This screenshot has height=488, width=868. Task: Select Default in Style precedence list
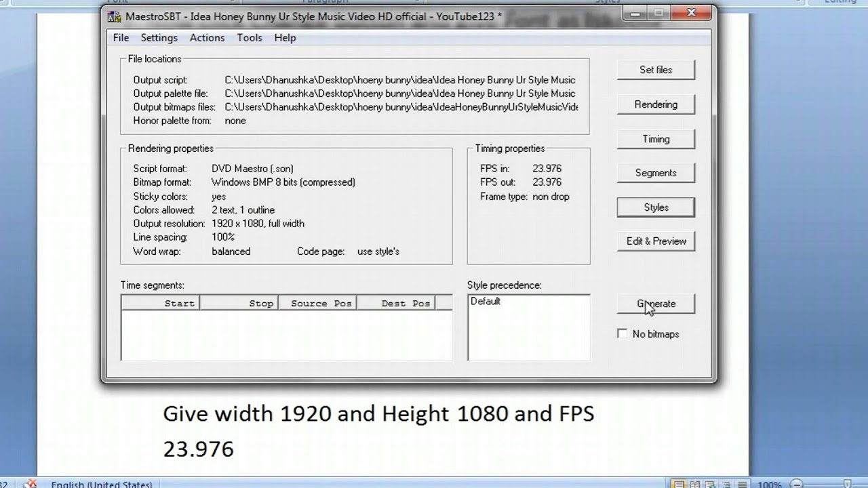pyautogui.click(x=486, y=302)
